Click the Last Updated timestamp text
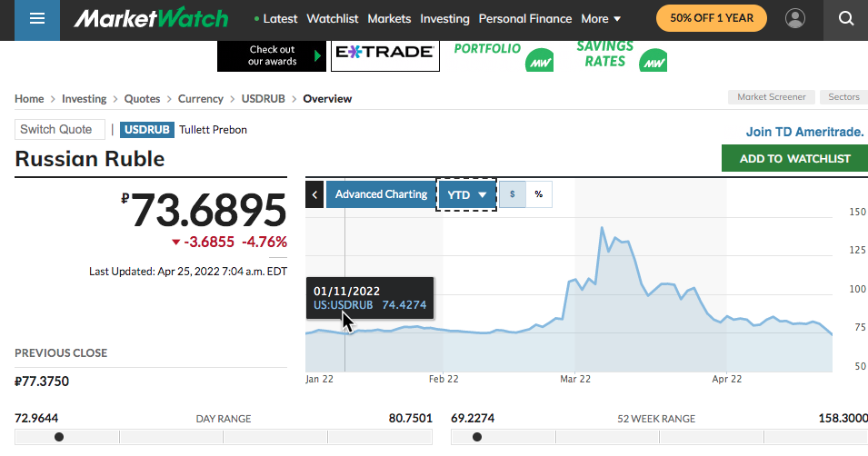Viewport: 868px width, 456px height. (x=188, y=272)
